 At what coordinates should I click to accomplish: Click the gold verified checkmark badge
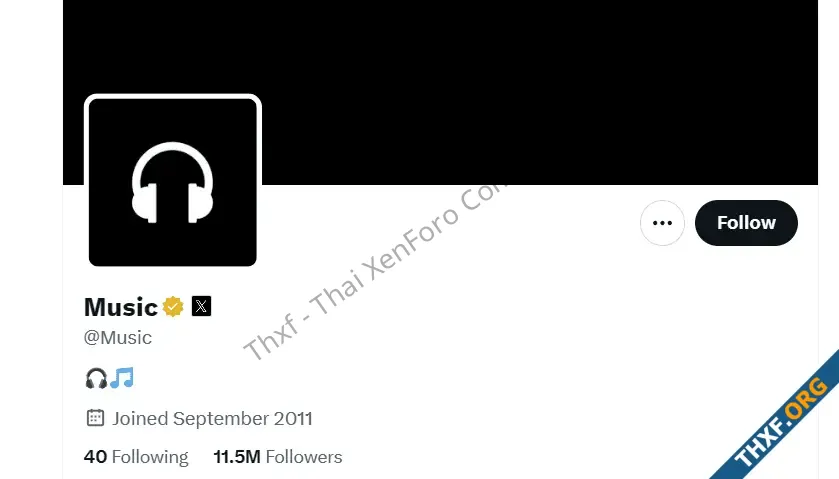click(173, 307)
